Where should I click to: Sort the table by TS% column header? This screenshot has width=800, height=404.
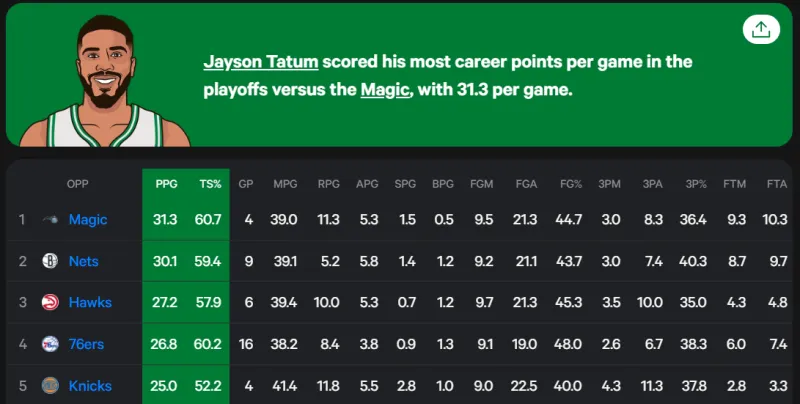pos(210,184)
